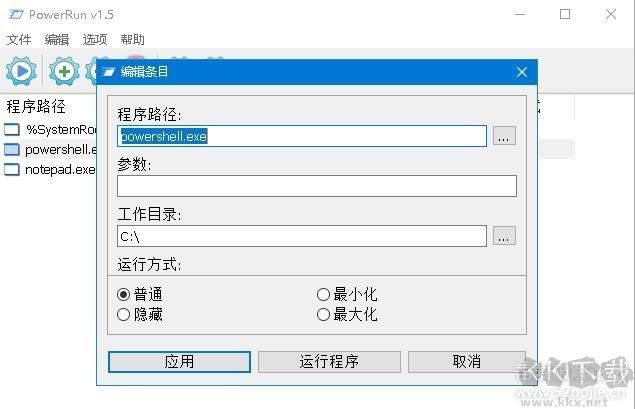
Task: Click the notepad.exe entry icon in list
Action: click(12, 169)
